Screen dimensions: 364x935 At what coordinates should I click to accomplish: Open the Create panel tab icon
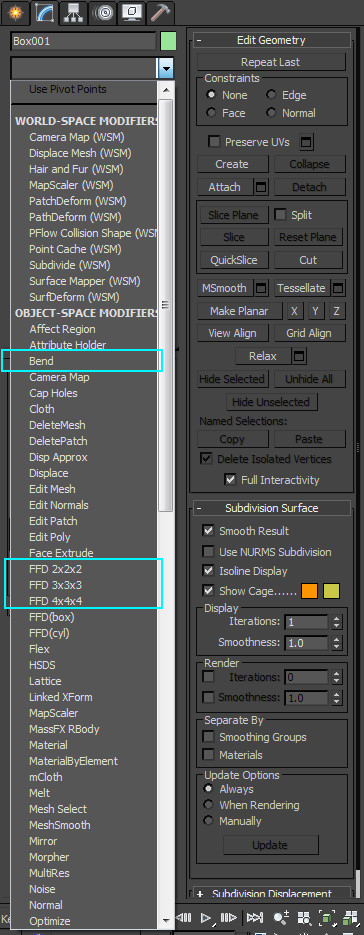tap(14, 12)
